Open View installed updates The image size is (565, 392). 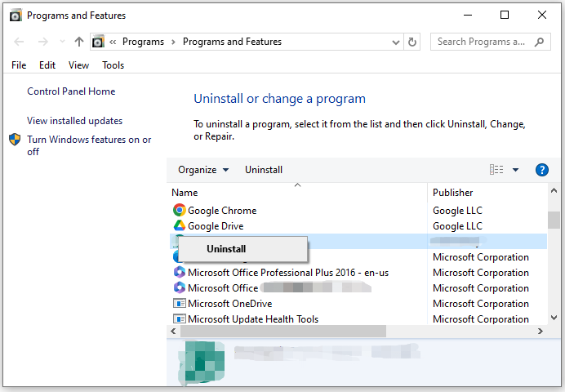(x=74, y=121)
